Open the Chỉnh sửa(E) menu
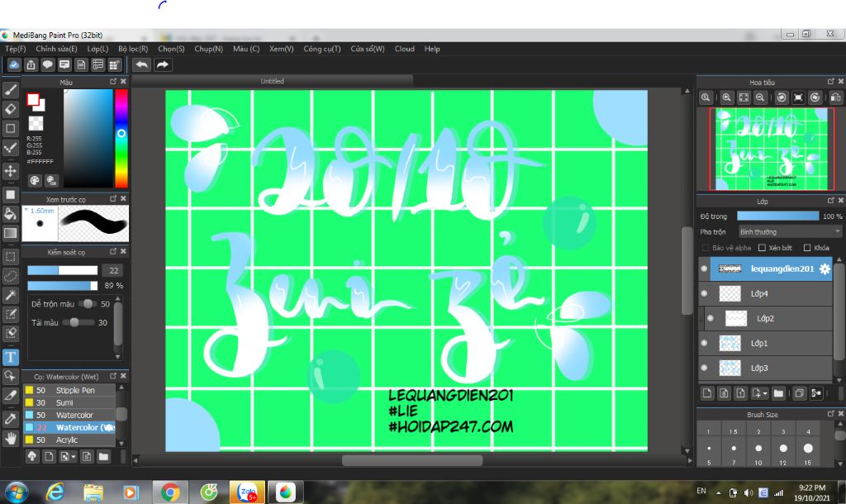846x504 pixels. 56,49
